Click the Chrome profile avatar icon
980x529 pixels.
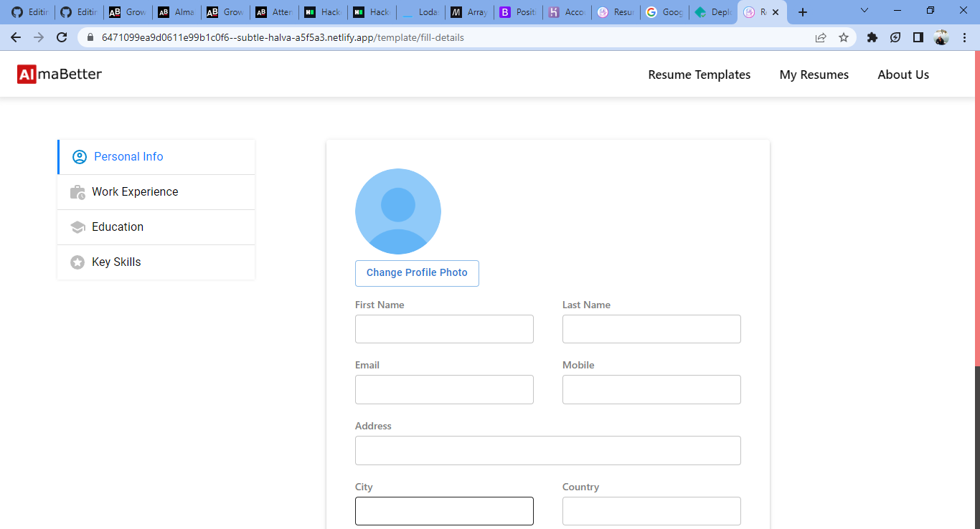(941, 37)
